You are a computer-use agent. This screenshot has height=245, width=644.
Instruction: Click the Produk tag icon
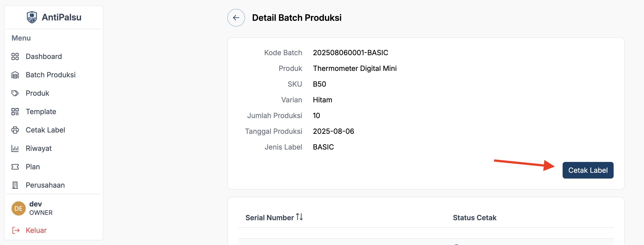point(15,93)
